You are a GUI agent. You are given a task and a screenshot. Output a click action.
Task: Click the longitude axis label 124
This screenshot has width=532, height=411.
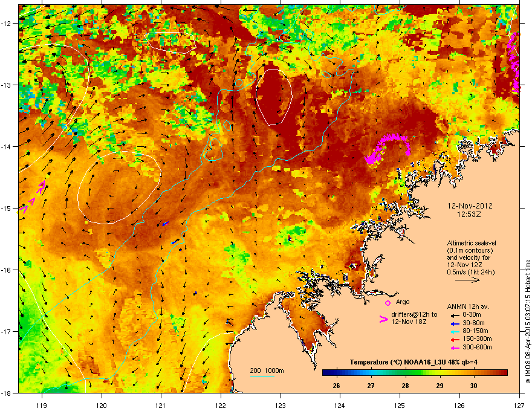point(340,405)
